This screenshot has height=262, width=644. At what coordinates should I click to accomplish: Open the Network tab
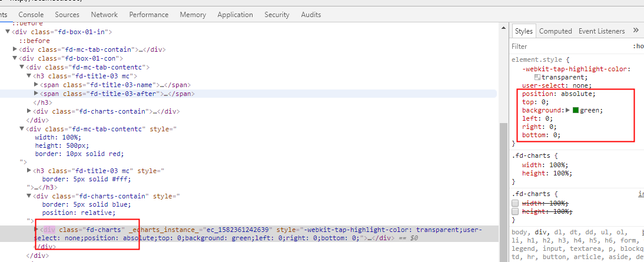click(x=104, y=15)
